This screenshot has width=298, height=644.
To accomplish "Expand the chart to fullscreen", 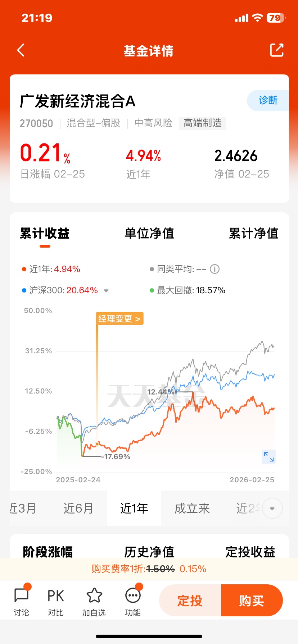I will (268, 457).
